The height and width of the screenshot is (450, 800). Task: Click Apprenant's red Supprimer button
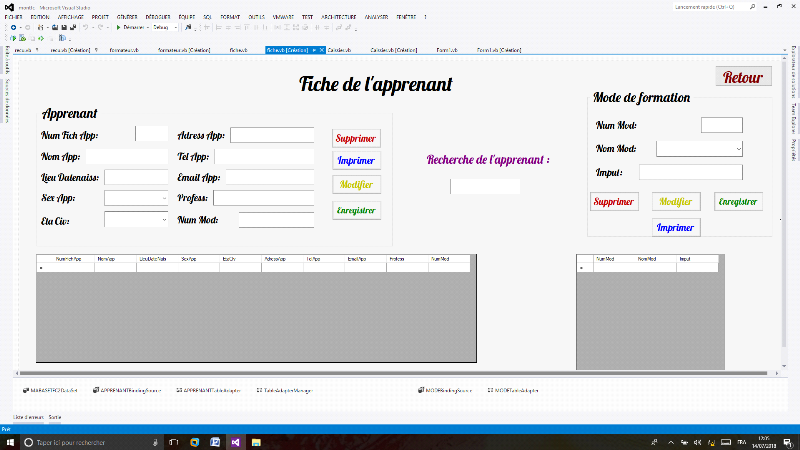(356, 138)
